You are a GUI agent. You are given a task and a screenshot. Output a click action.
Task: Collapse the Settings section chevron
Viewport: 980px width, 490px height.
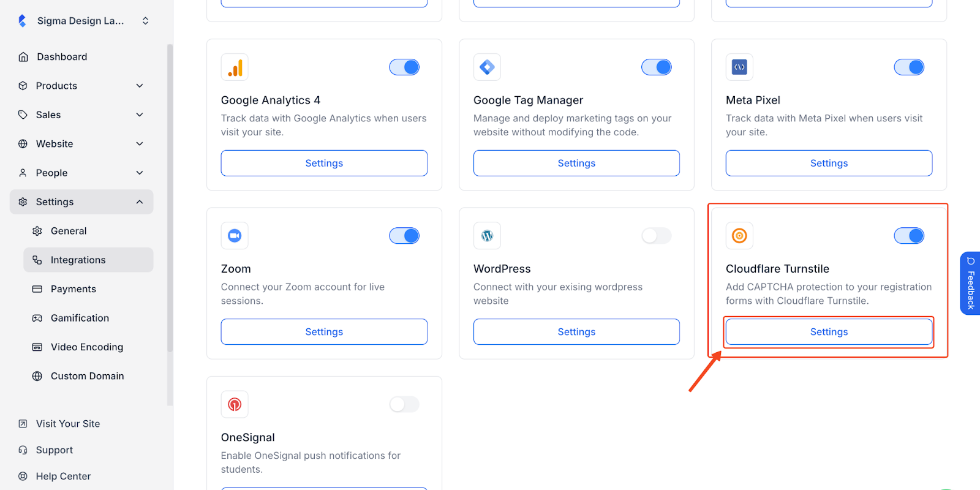(x=140, y=202)
